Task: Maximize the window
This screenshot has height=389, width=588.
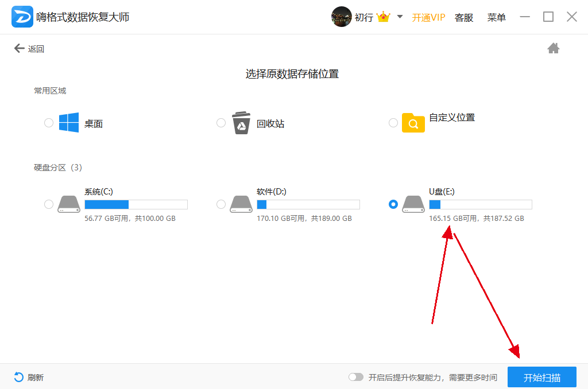Action: 548,17
